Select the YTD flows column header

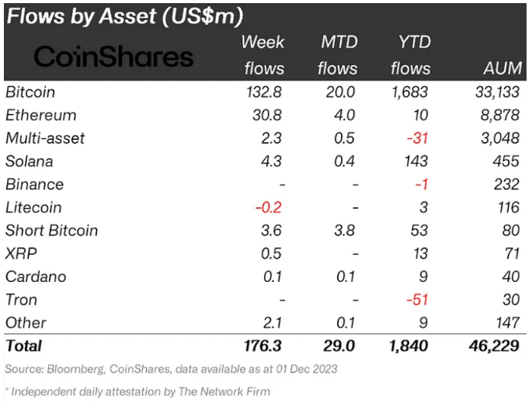[x=409, y=54]
